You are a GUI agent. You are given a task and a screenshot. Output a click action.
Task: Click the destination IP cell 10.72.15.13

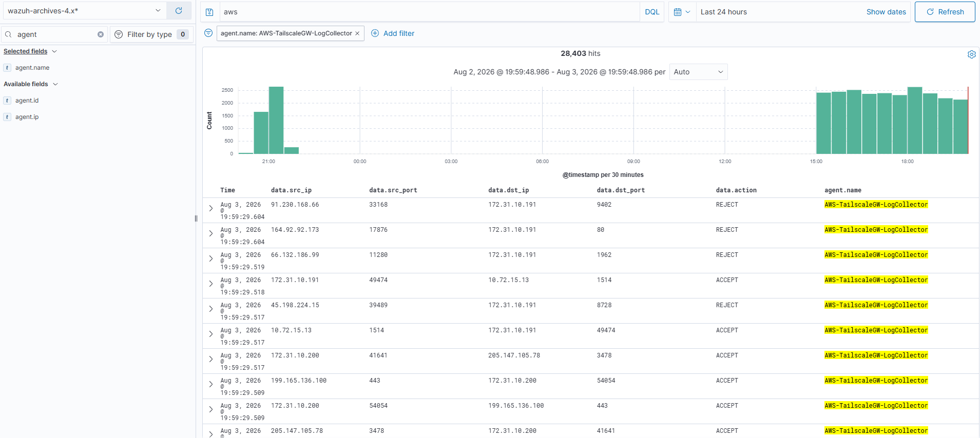508,280
